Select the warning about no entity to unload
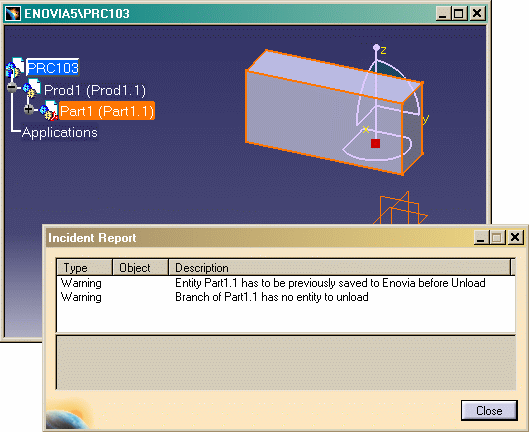 (x=286, y=297)
